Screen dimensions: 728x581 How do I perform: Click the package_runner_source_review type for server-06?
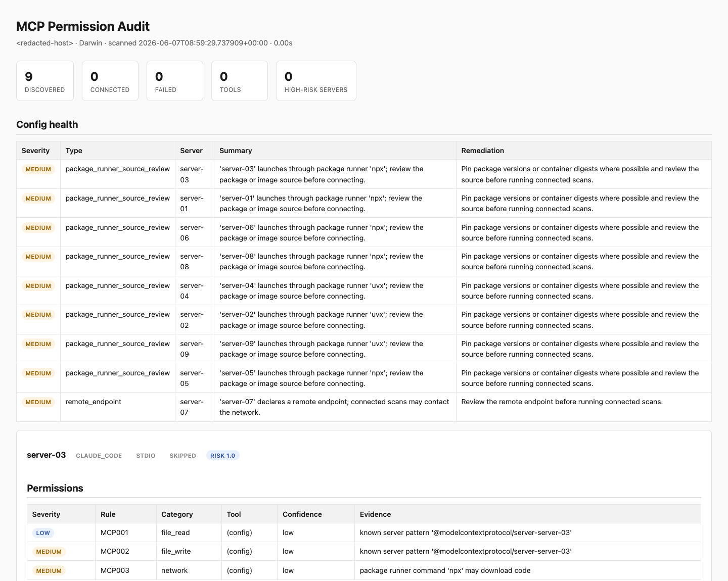click(118, 227)
